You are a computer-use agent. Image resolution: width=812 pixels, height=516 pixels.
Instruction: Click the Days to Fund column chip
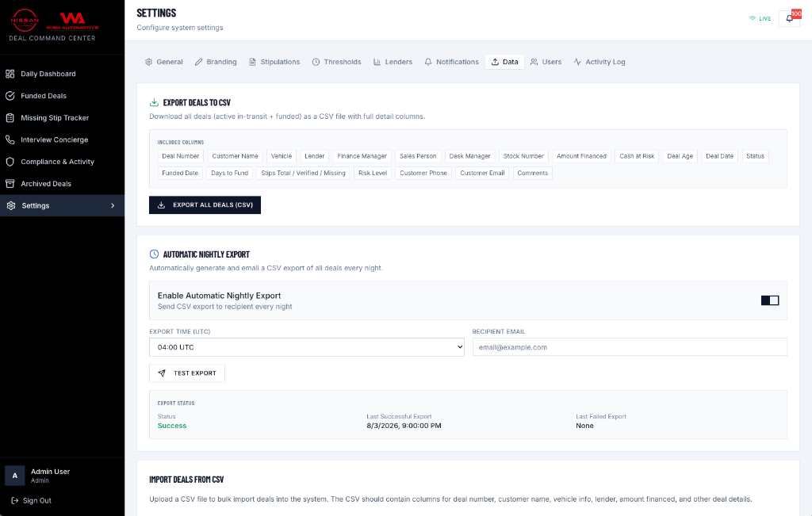(x=229, y=174)
